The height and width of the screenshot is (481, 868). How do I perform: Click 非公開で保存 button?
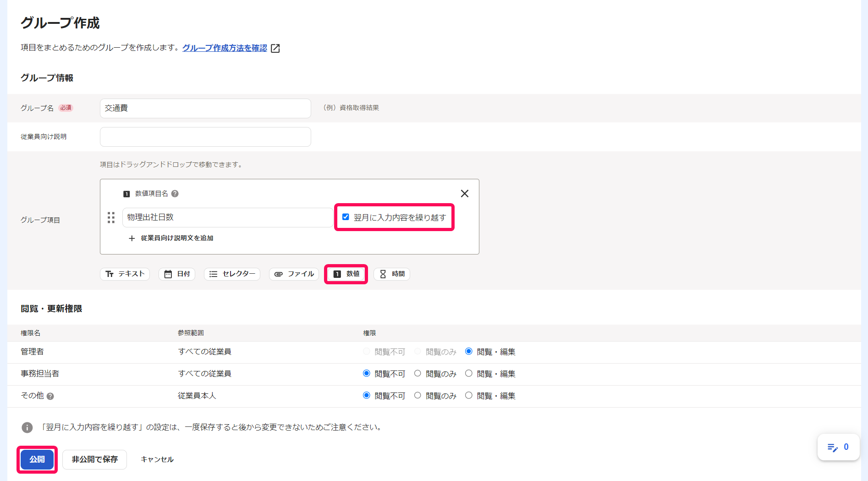tap(95, 459)
